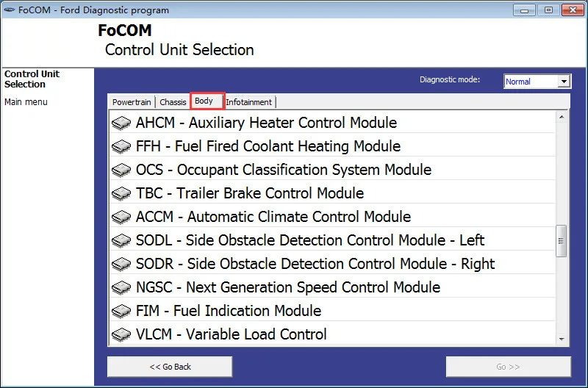Open the Infotainment tab
Screen dimensions: 588x388
click(249, 102)
